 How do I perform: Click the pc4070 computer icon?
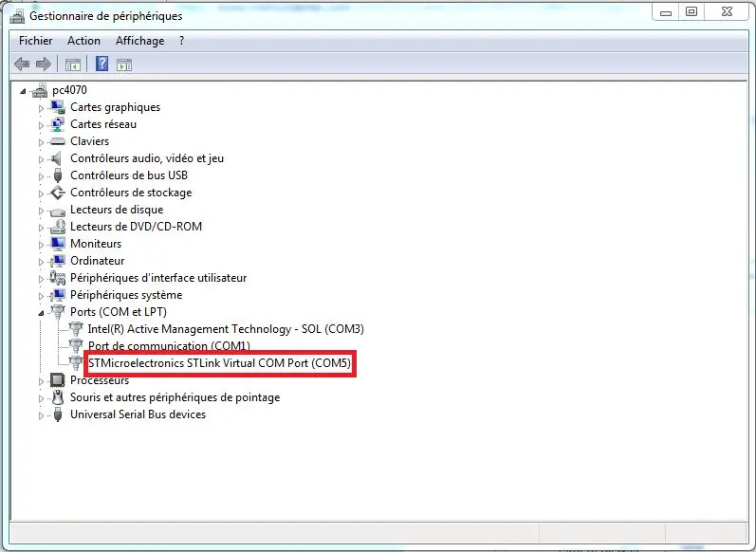[x=40, y=90]
